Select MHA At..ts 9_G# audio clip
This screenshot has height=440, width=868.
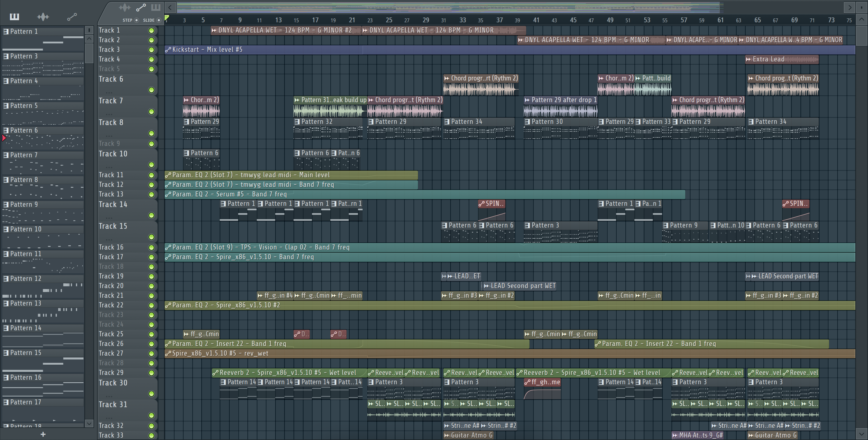pyautogui.click(x=697, y=435)
